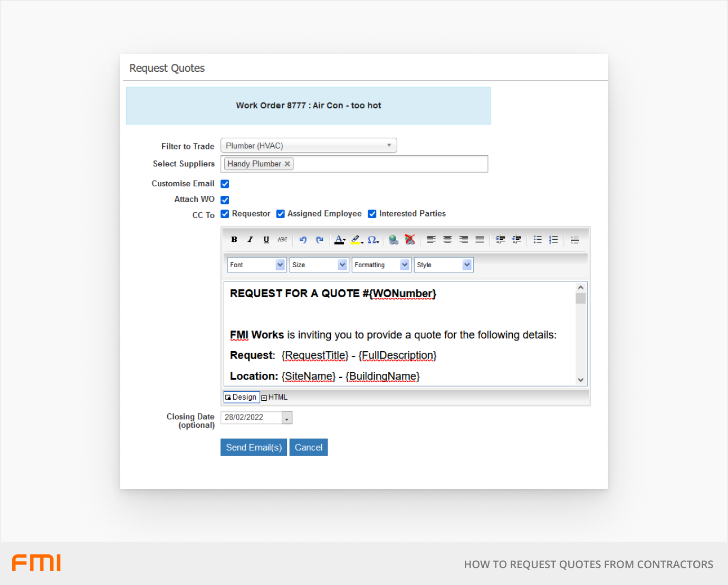Open the Closing Date picker arrow

(287, 418)
